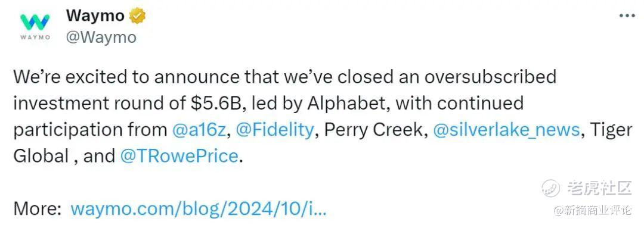Open the @TRowePrice mention

pos(179,156)
